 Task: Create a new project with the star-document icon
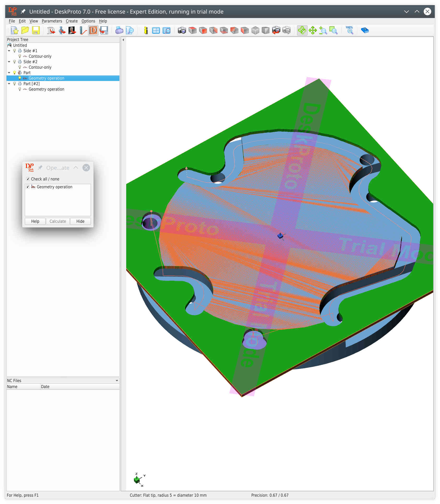coord(15,31)
